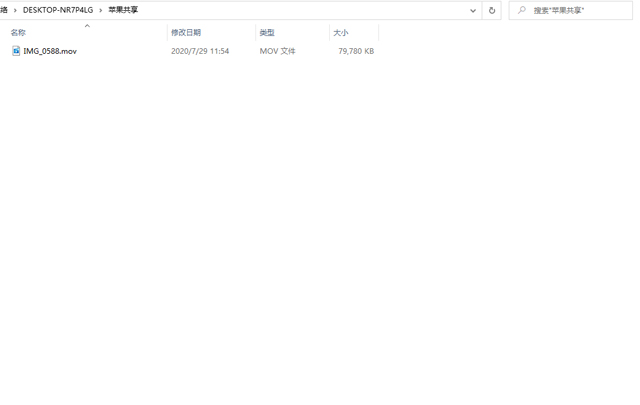Select the IMG_0588.mov file name
The height and width of the screenshot is (405, 640).
[x=50, y=51]
